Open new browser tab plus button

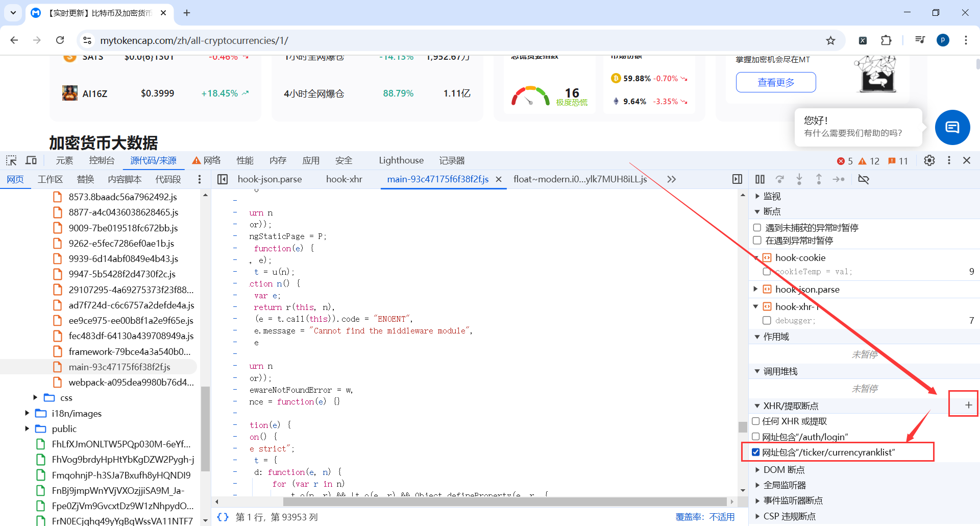pyautogui.click(x=187, y=13)
